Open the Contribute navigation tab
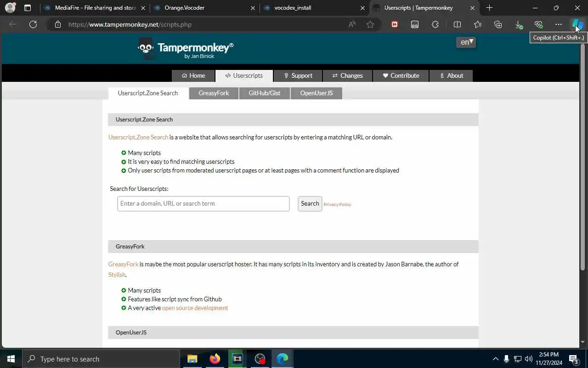 coord(401,76)
